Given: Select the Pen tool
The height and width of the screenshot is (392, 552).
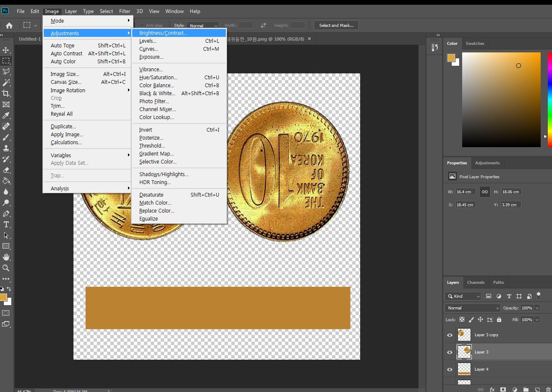Looking at the screenshot, I should [6, 213].
